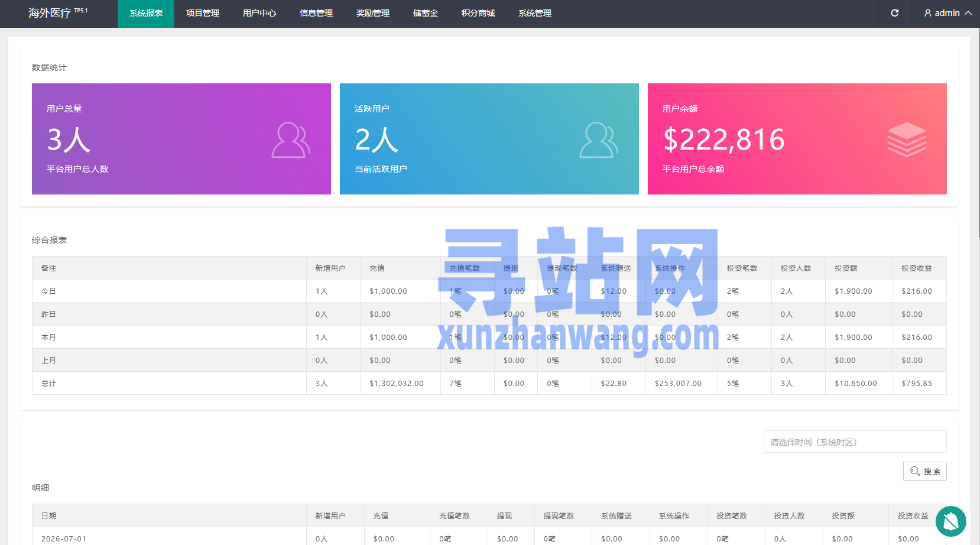Click the refresh icon in top bar
Screen dimensions: 980x545
895,13
